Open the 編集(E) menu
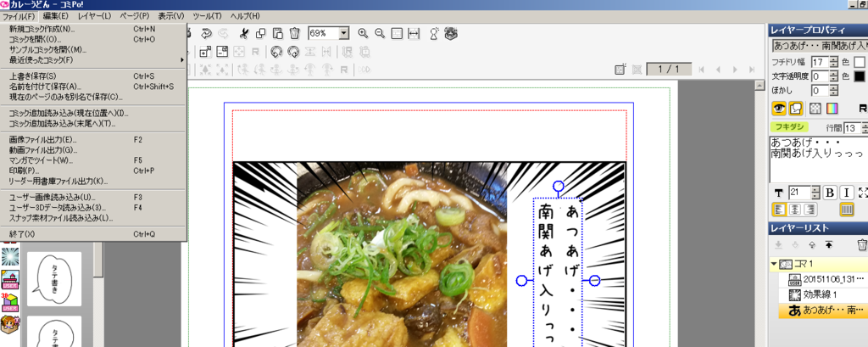The image size is (868, 347). pos(55,16)
